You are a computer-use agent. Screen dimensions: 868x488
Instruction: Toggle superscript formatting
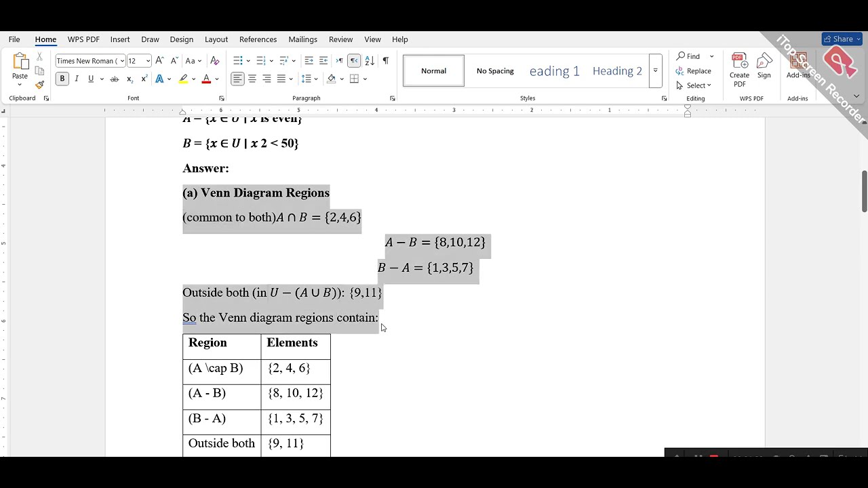click(144, 79)
